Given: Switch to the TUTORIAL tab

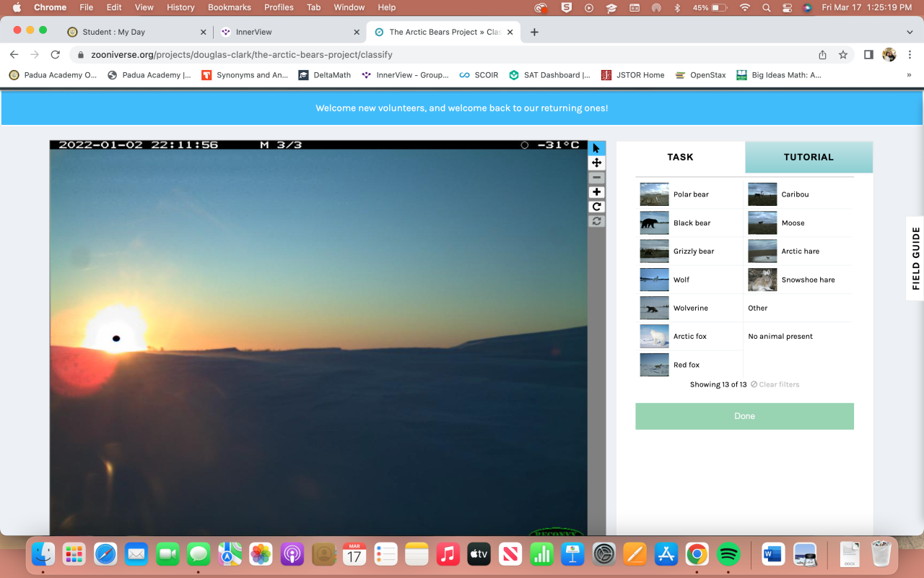Looking at the screenshot, I should coord(808,157).
